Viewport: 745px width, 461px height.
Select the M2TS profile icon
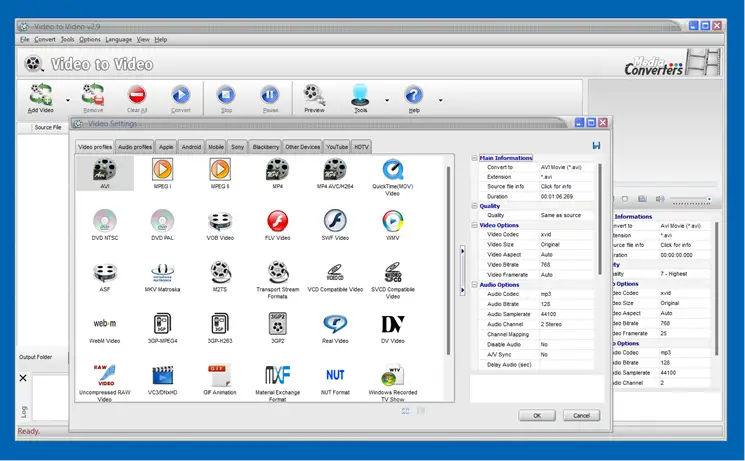tap(220, 272)
